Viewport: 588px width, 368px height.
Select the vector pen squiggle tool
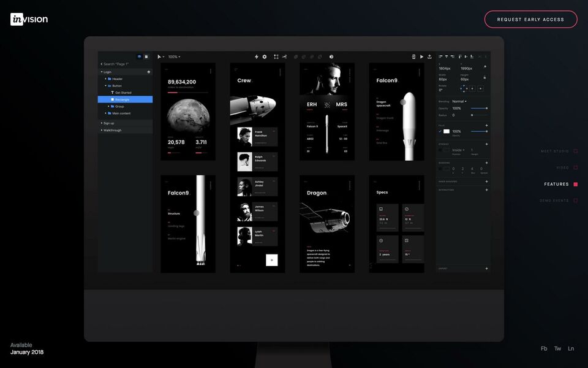click(x=284, y=56)
